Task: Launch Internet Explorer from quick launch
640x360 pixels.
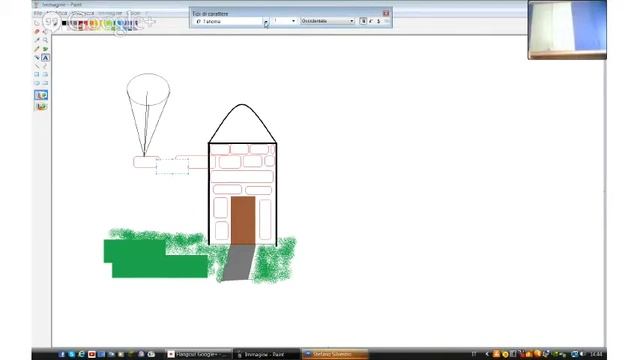Action: point(81,354)
